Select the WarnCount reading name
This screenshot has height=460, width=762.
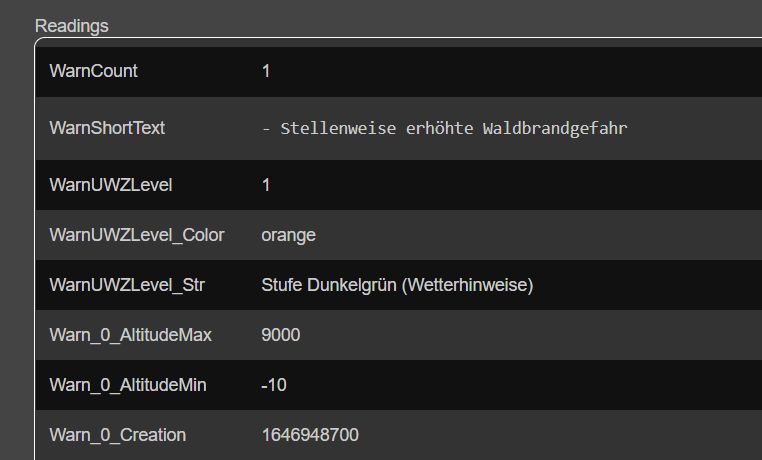(x=93, y=71)
